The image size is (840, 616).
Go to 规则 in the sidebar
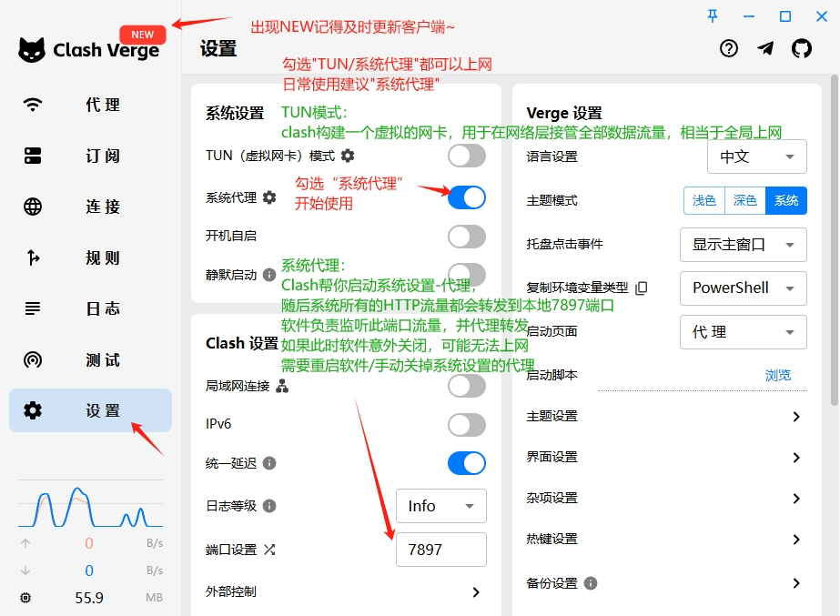90,258
